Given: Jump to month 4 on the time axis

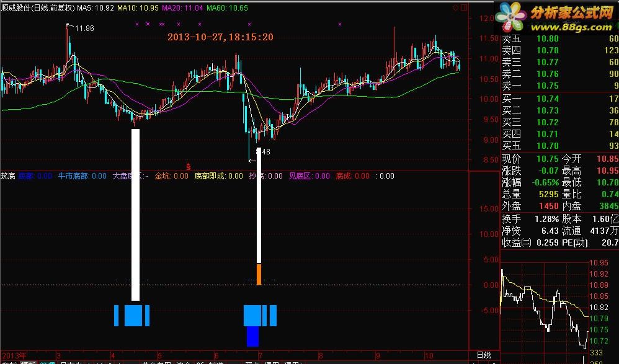Looking at the screenshot, I should pos(113,356).
